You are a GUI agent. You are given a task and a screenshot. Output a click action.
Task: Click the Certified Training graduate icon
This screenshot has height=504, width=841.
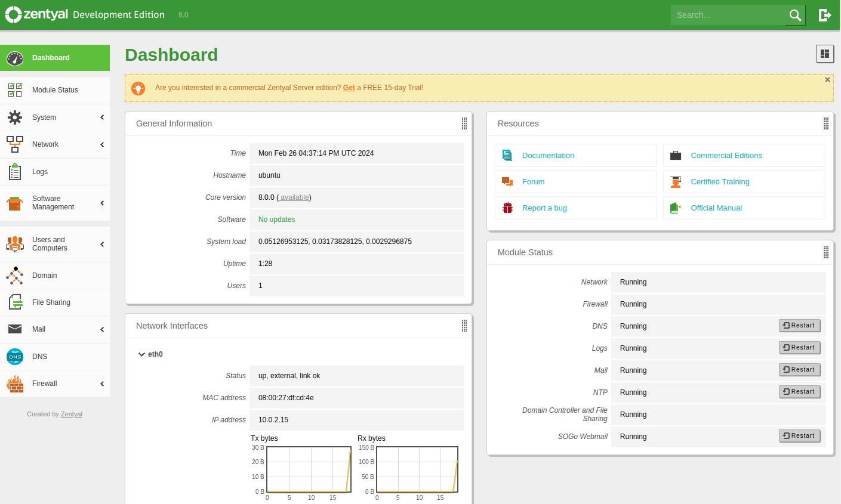click(676, 182)
